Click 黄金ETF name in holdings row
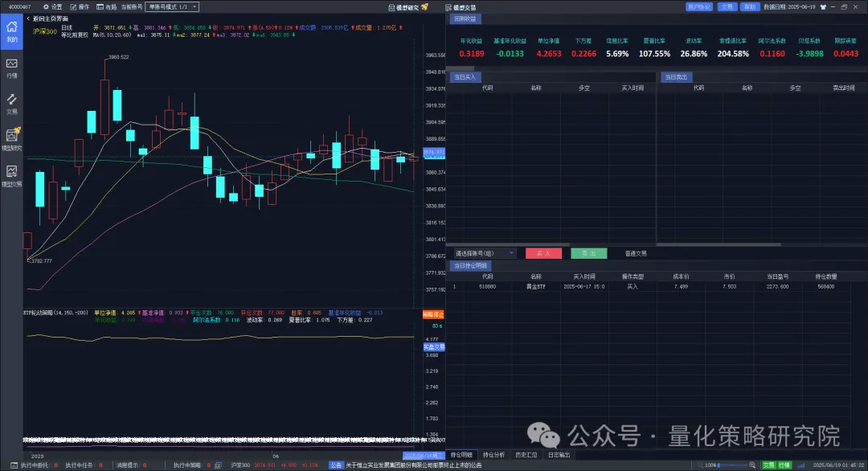 pos(536,287)
